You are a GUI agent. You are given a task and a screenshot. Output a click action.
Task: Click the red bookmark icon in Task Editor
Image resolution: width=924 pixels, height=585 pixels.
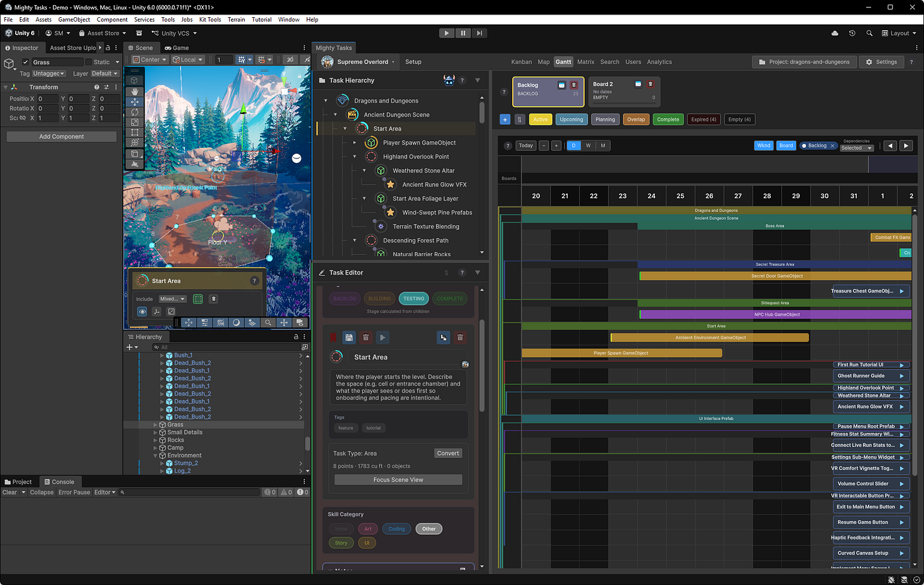[334, 337]
